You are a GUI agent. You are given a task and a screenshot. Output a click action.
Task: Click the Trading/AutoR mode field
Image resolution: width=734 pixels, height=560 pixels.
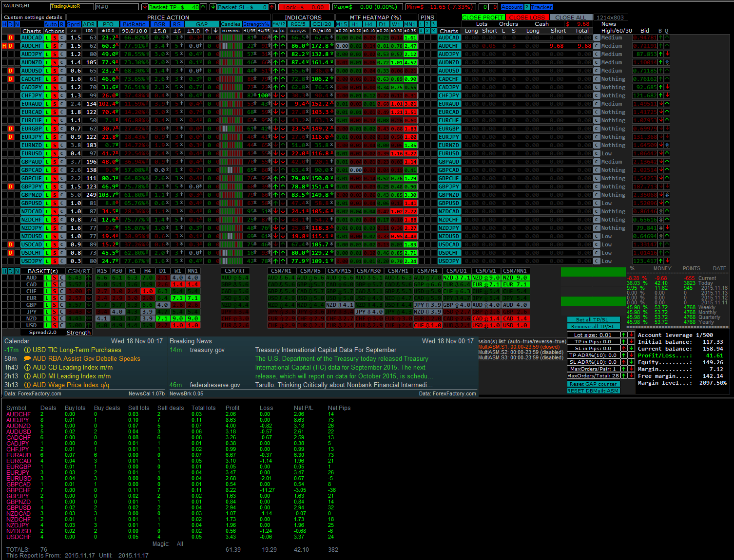click(x=72, y=7)
